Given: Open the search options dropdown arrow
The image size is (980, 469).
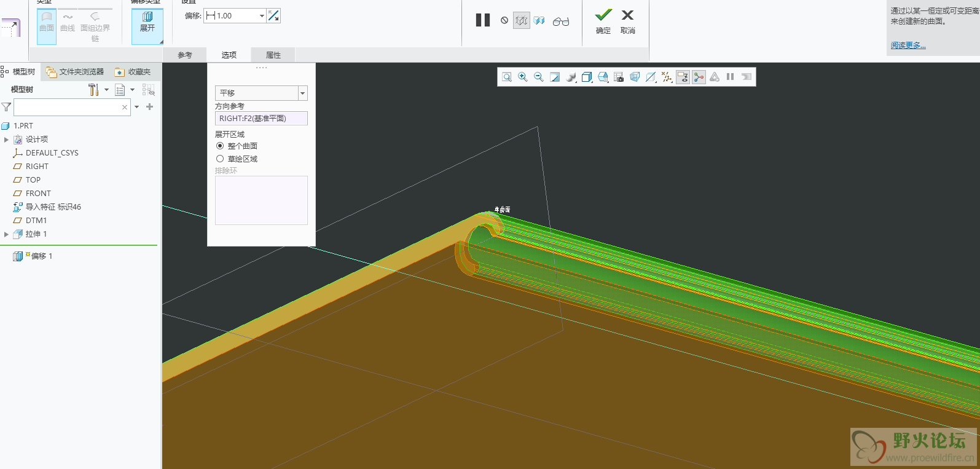Looking at the screenshot, I should tap(136, 107).
